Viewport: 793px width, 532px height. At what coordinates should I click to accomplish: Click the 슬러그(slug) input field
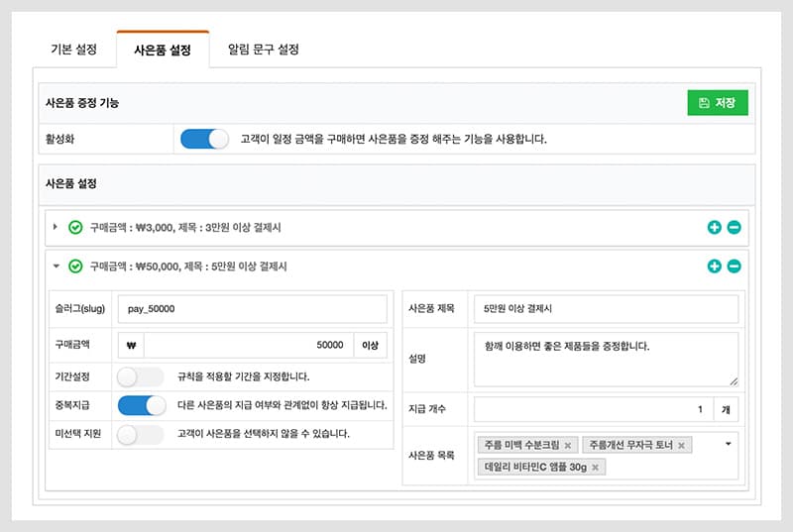252,309
